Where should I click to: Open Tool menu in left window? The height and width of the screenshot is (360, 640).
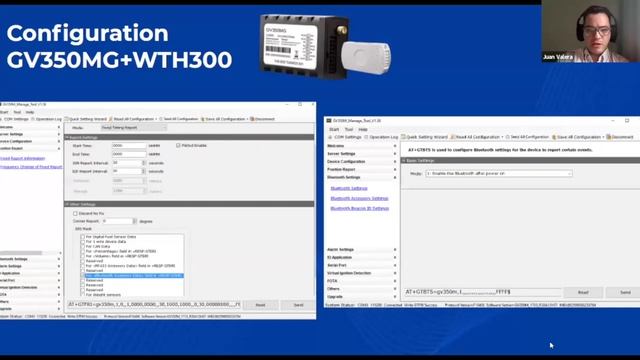(17, 112)
